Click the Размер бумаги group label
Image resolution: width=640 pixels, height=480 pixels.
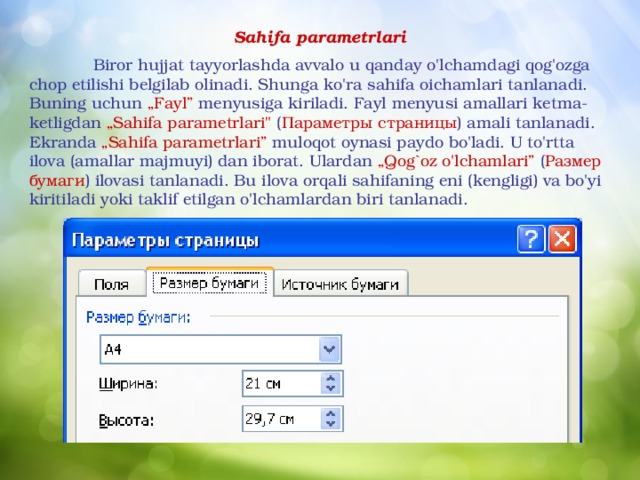coord(138,317)
